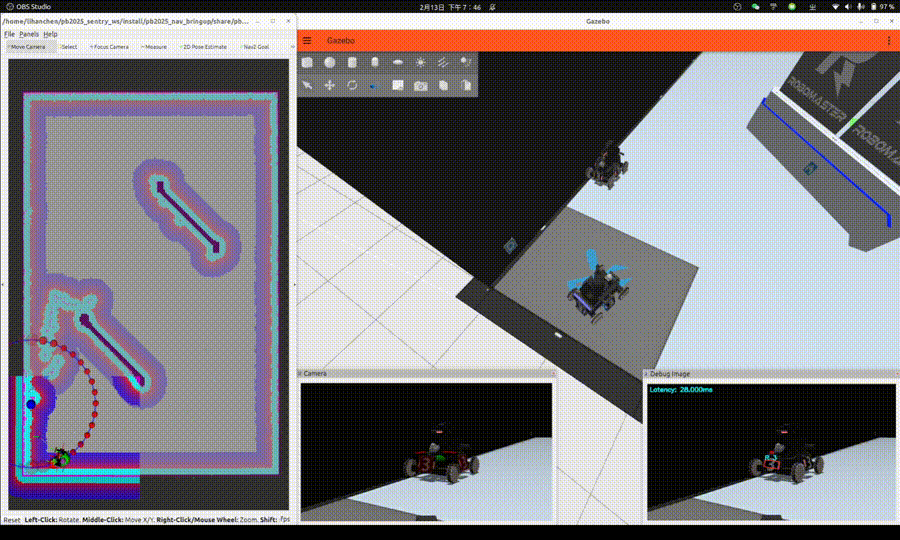Choose the 2D Pose Estimate tool
The height and width of the screenshot is (540, 900).
[203, 47]
